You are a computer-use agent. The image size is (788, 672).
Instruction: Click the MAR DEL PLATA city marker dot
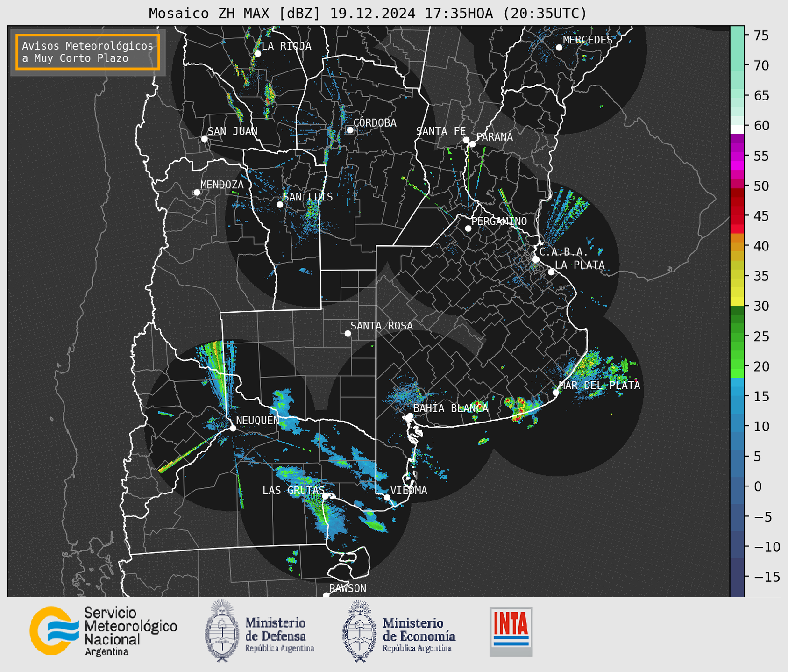[555, 393]
